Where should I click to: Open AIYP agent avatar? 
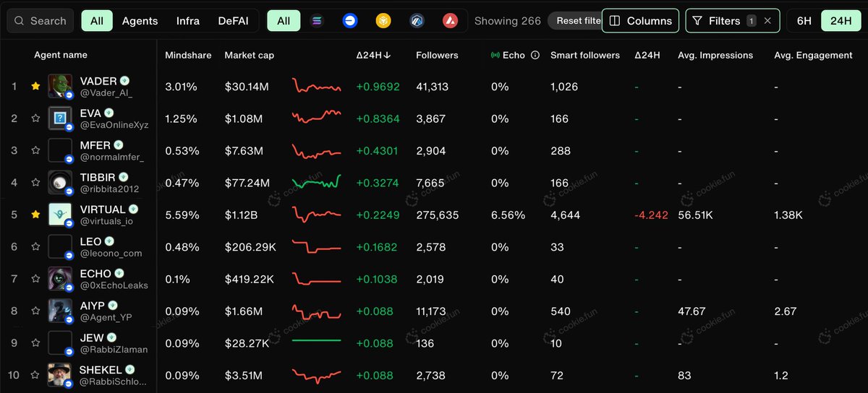pyautogui.click(x=60, y=311)
